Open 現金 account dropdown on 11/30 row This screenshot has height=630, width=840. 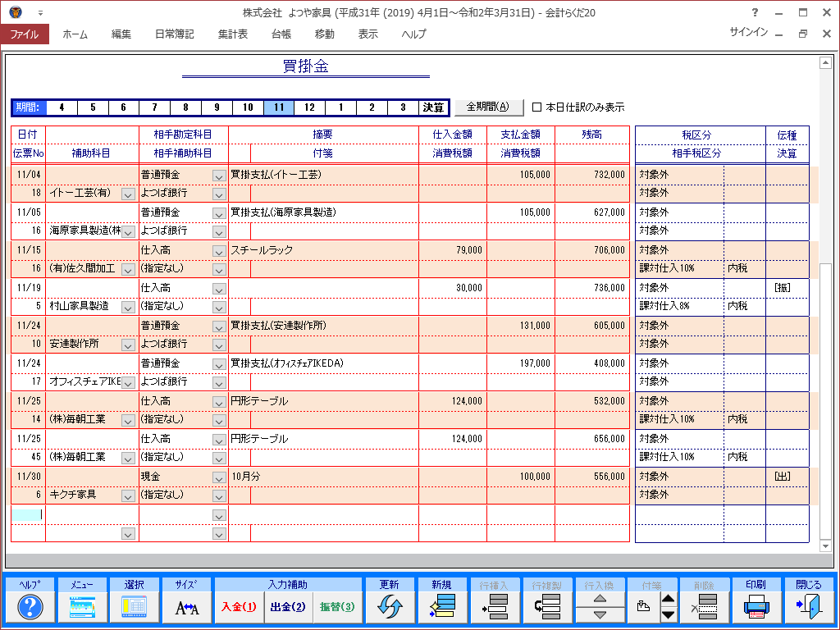pyautogui.click(x=219, y=478)
